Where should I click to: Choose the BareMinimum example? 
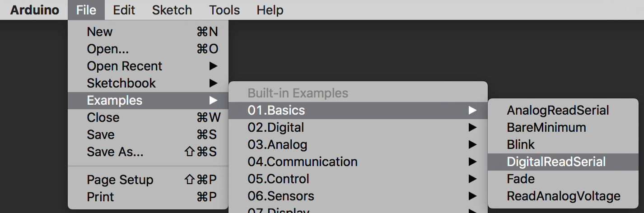click(x=546, y=128)
